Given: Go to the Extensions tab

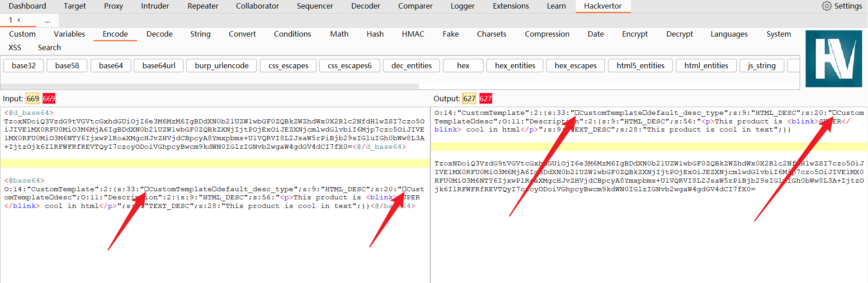Looking at the screenshot, I should point(511,6).
